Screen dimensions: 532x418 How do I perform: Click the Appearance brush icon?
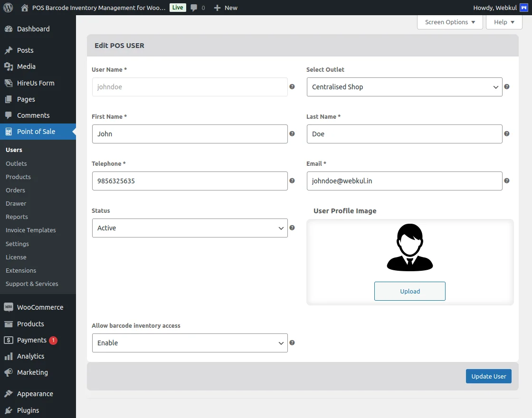click(9, 394)
